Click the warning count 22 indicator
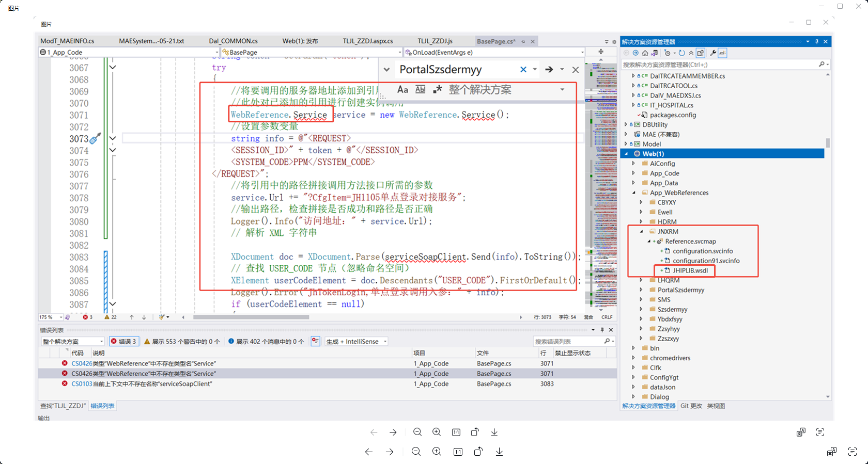868x464 pixels. click(111, 317)
